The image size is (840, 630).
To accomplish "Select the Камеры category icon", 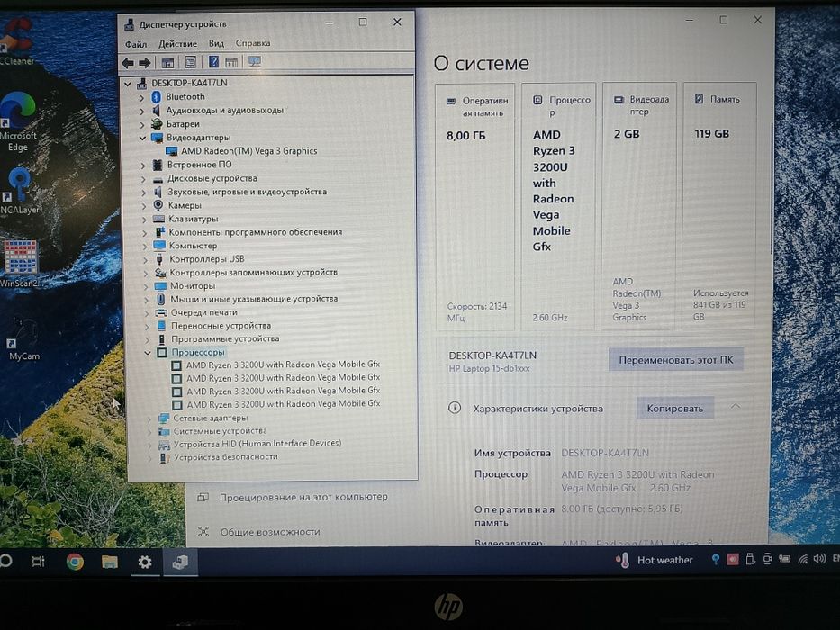I will point(158,205).
